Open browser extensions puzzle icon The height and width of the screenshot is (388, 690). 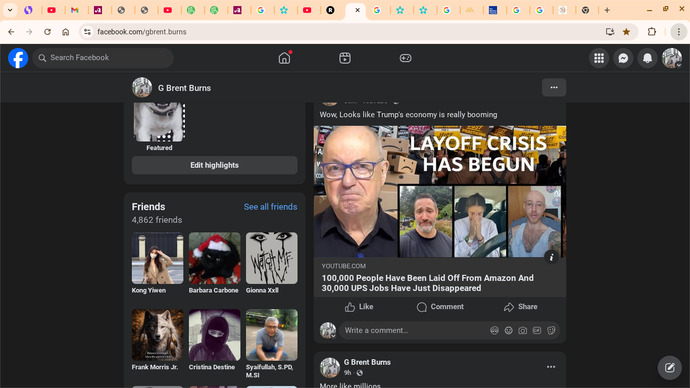(652, 32)
